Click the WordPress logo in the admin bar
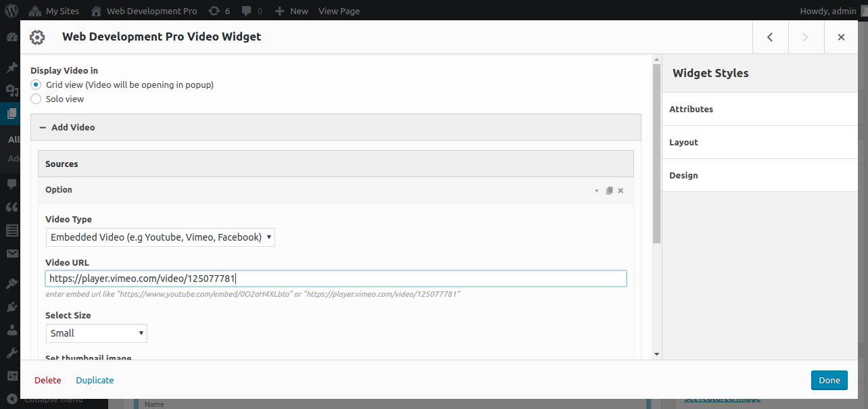This screenshot has width=868, height=409. tap(12, 11)
